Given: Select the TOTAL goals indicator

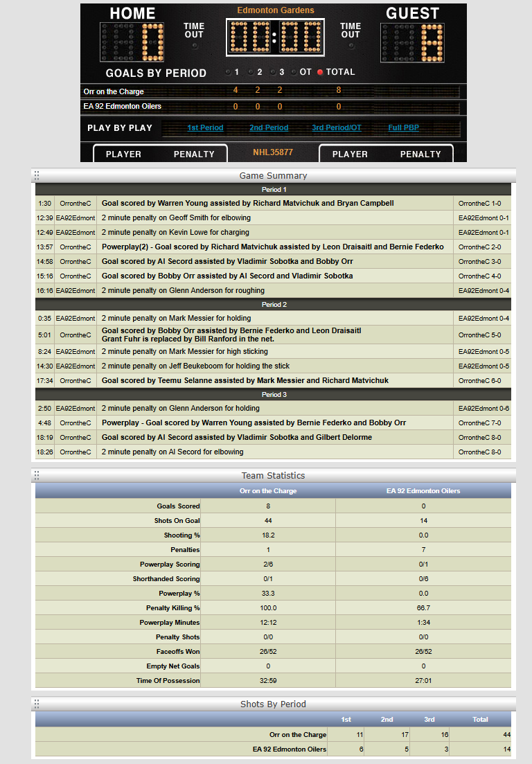Looking at the screenshot, I should tap(320, 72).
